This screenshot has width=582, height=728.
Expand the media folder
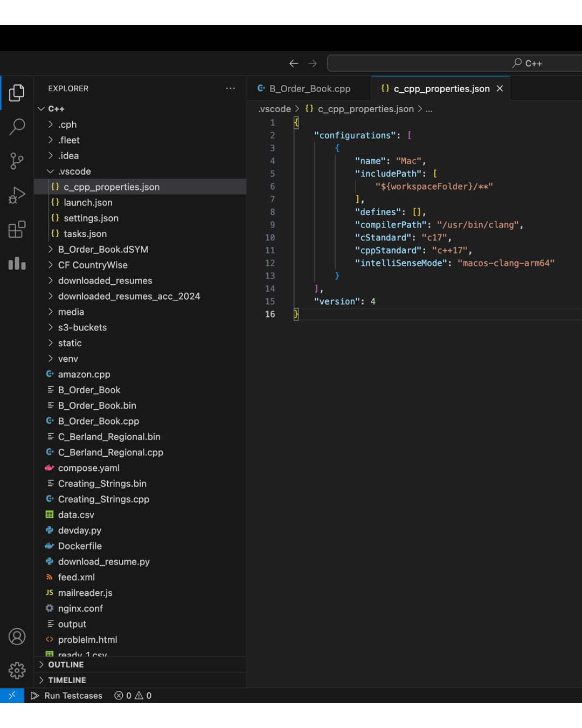click(x=140, y=312)
